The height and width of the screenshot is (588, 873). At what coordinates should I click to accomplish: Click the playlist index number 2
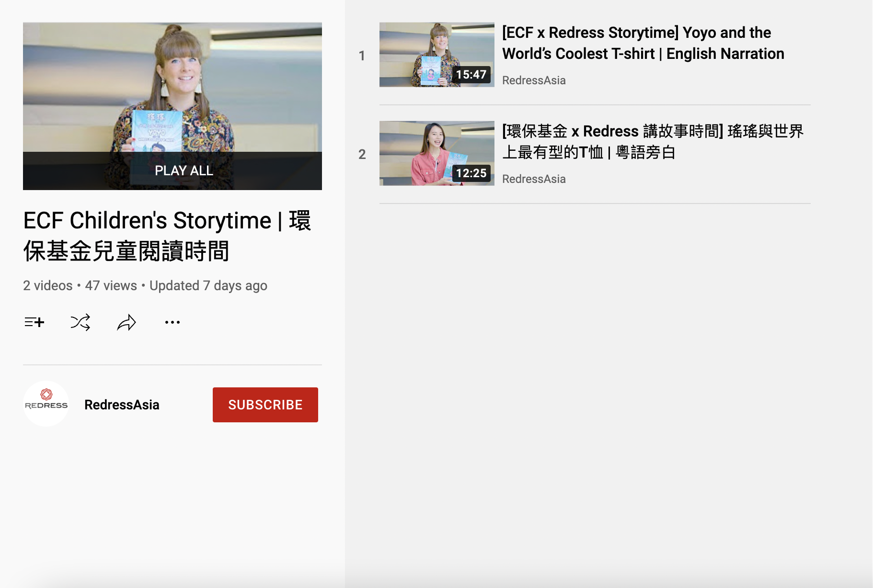pyautogui.click(x=362, y=154)
